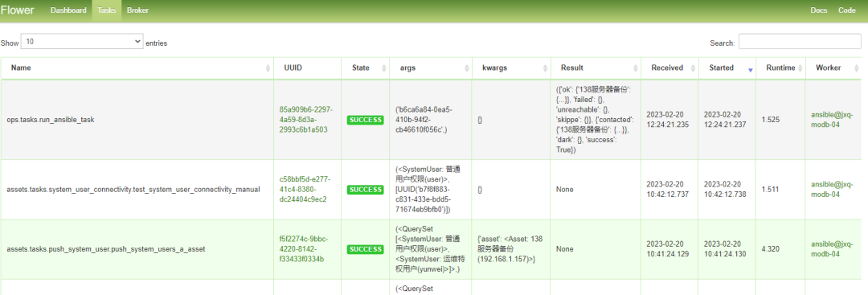
Task: Click SUCCESS badge for ops.tasks.run_ansible_task
Action: click(366, 120)
